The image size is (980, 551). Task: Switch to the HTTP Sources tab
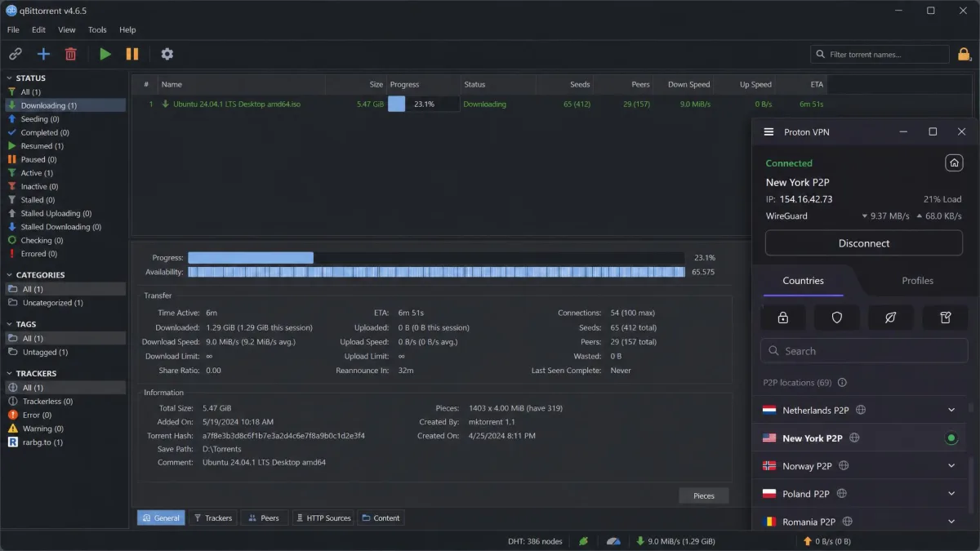point(323,518)
